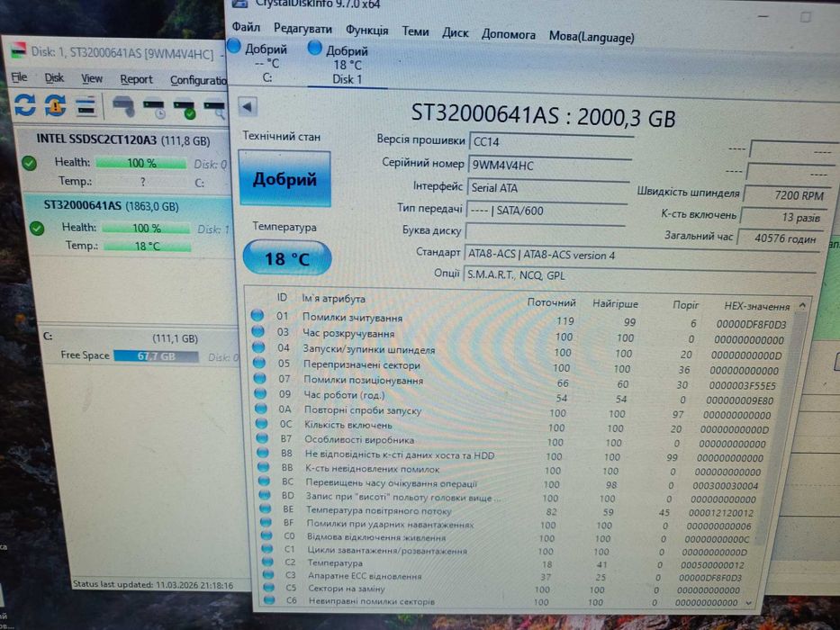Viewport: 840px width, 630px height.
Task: Click the empty drive letter field
Action: 545,232
